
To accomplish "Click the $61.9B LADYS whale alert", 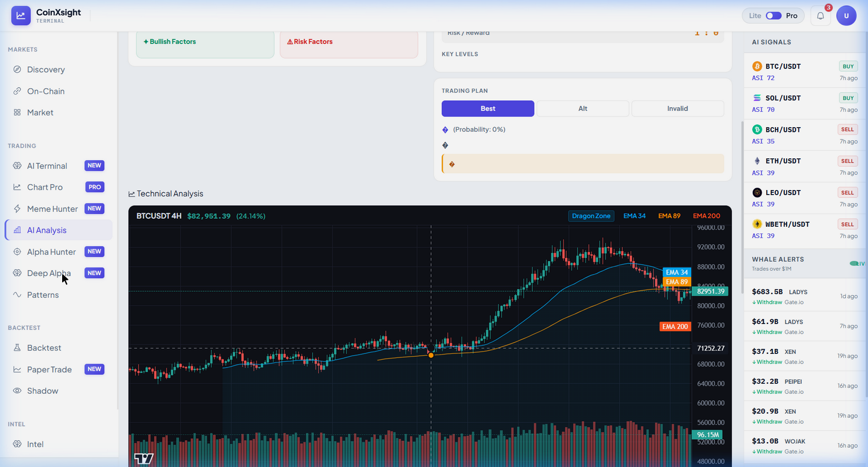I will pyautogui.click(x=805, y=326).
